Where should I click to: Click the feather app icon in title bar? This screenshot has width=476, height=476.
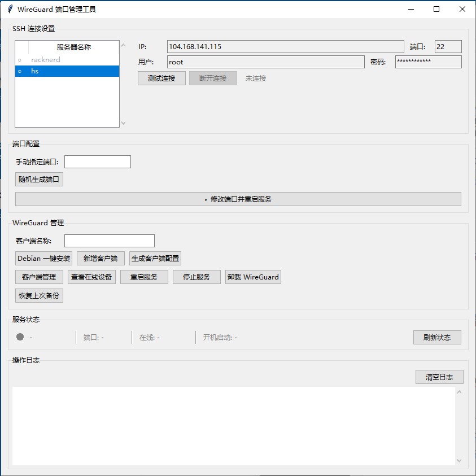pos(10,9)
